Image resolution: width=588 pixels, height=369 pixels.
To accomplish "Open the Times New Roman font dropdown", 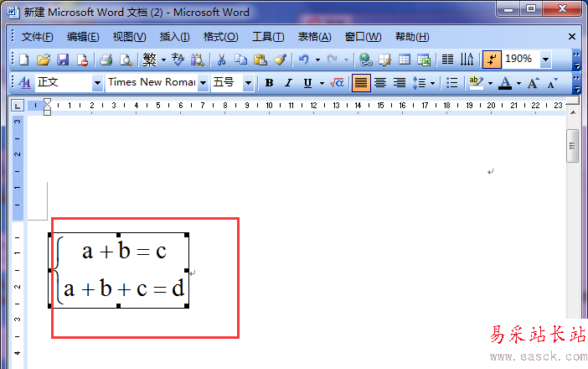I will tap(203, 82).
